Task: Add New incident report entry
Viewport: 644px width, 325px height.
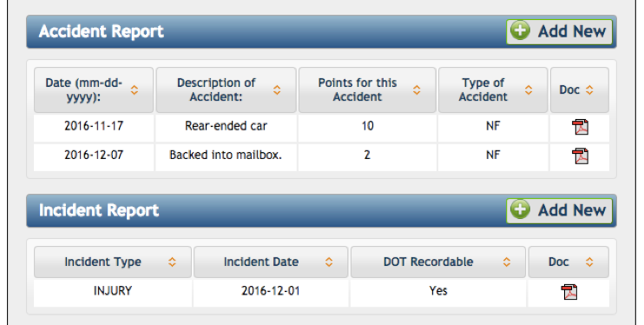Action: tap(560, 210)
